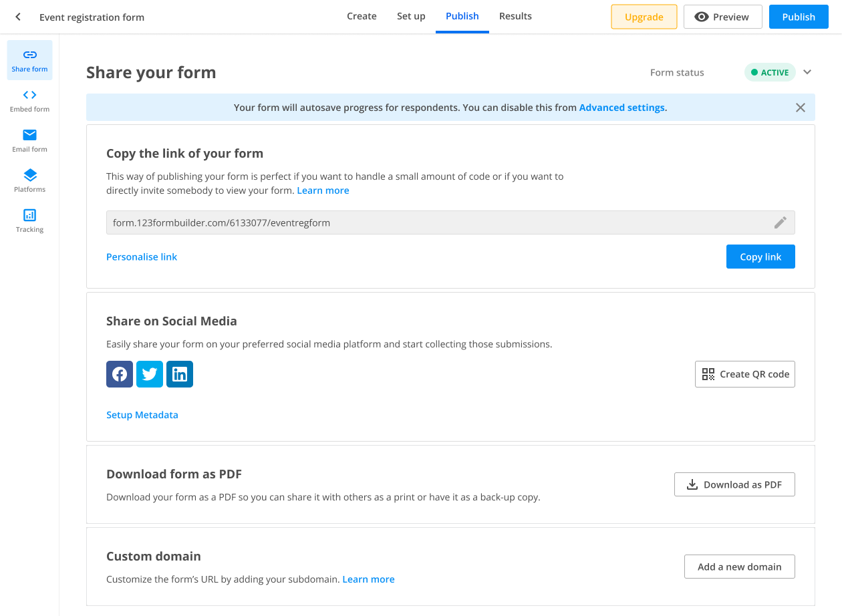Dismiss the autosave notification banner
Image resolution: width=842 pixels, height=616 pixels.
(800, 107)
